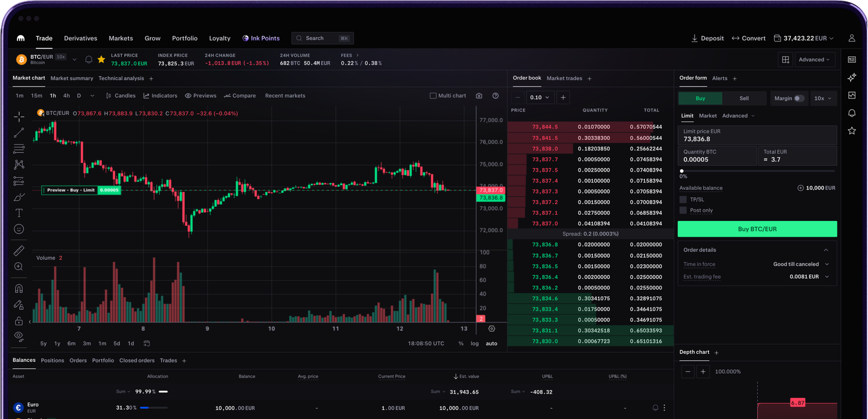Toggle the favorite star for BTC/EUR
Viewport: 868px width, 419px height.
coord(101,59)
